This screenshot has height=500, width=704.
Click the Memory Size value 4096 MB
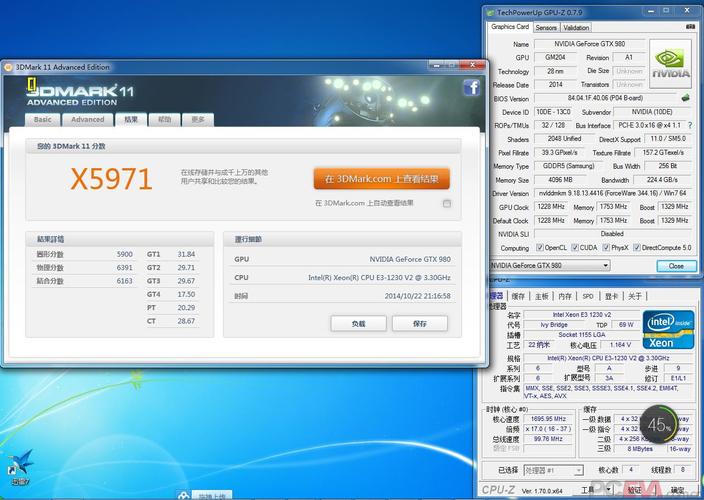[560, 180]
